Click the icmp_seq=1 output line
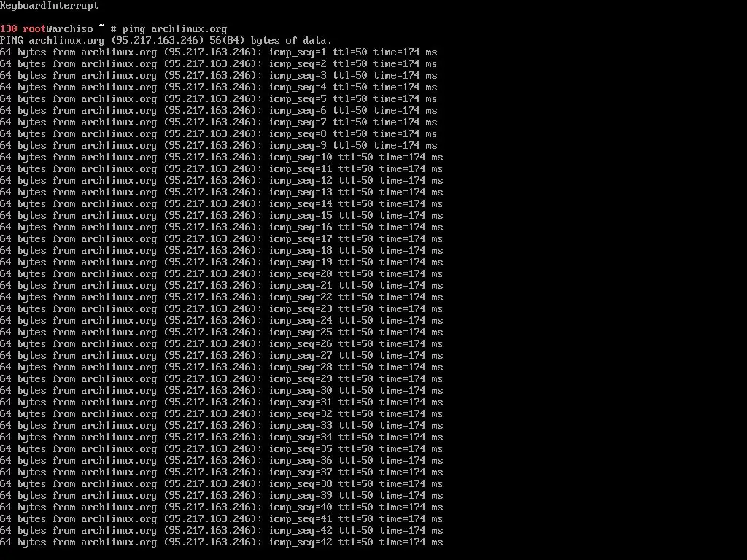 (219, 52)
